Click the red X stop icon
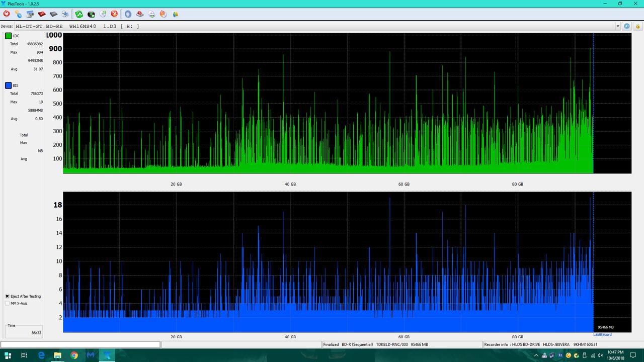This screenshot has height=362, width=644. (x=114, y=14)
